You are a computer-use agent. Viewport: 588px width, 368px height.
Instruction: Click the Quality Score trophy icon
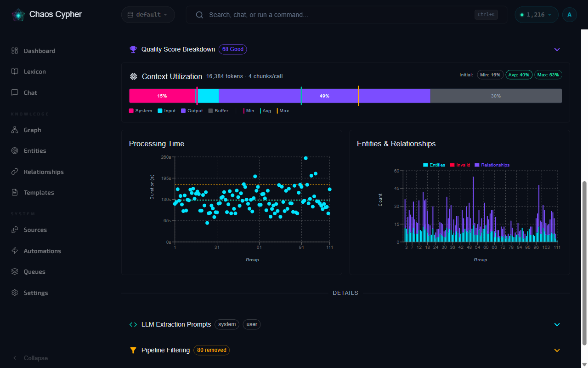point(133,49)
